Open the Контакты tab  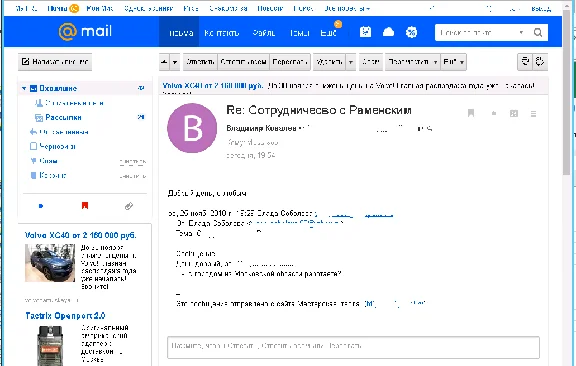click(x=222, y=33)
